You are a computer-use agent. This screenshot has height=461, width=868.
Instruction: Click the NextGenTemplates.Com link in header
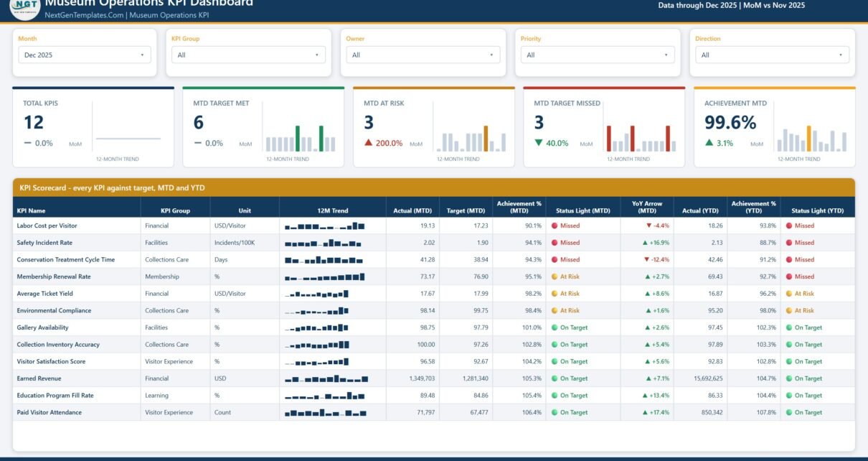[84, 15]
